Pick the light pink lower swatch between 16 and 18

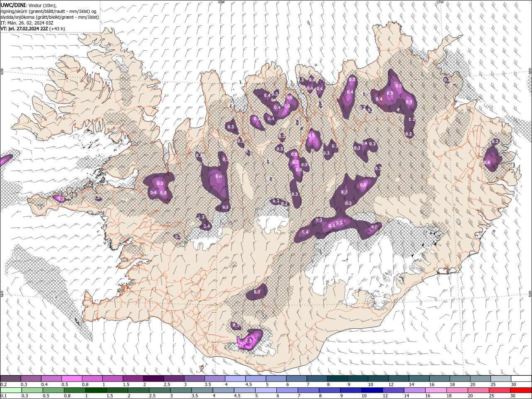click(x=435, y=390)
